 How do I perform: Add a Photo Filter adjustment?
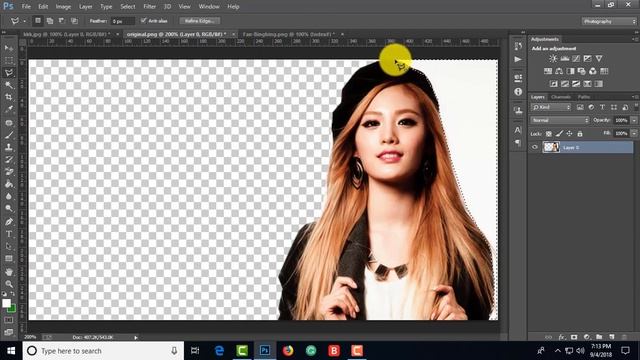[x=582, y=71]
